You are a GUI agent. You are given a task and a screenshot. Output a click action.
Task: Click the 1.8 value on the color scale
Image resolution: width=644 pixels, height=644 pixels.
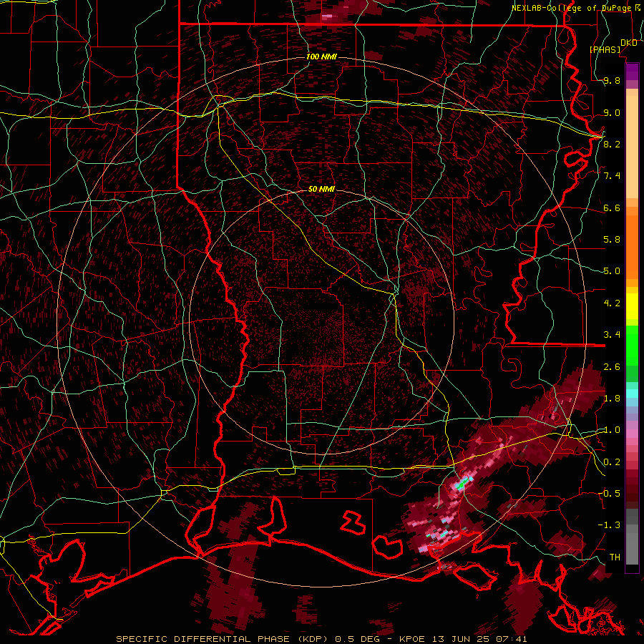coord(612,399)
